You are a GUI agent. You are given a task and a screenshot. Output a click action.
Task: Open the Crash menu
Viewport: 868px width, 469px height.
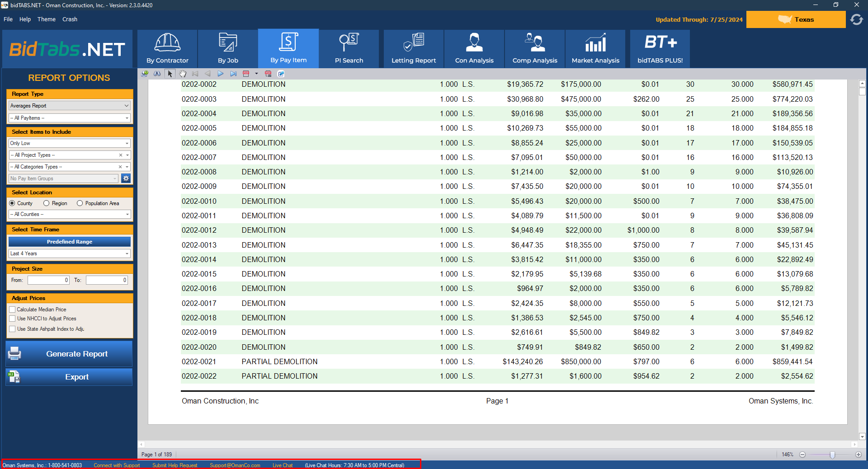[70, 19]
